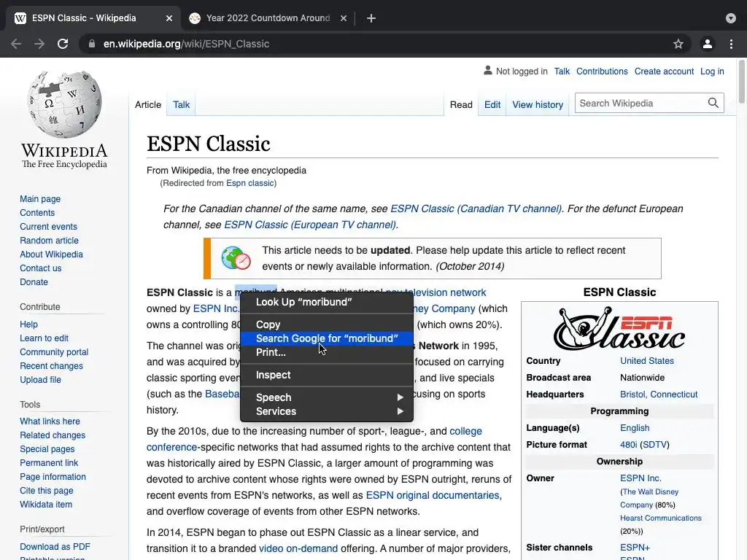
Task: Click the video on-demand link
Action: [x=298, y=548]
